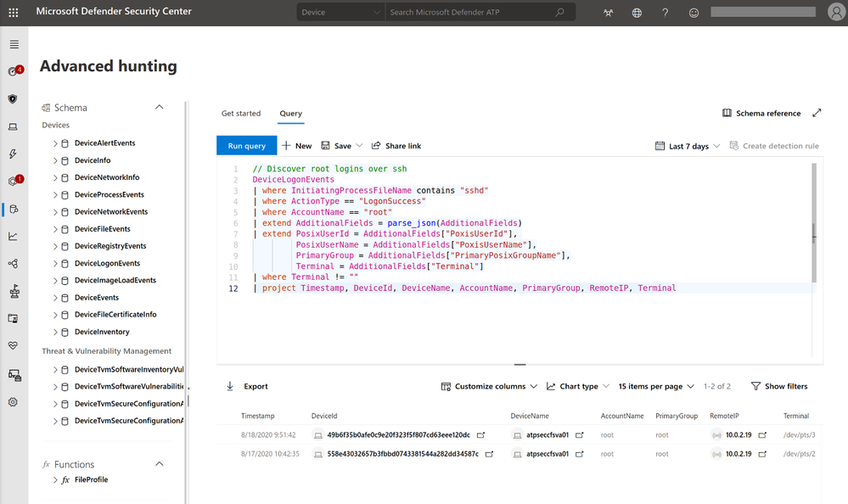Click the /dev/pts/3 Terminal cell
The image size is (848, 504).
tap(799, 434)
